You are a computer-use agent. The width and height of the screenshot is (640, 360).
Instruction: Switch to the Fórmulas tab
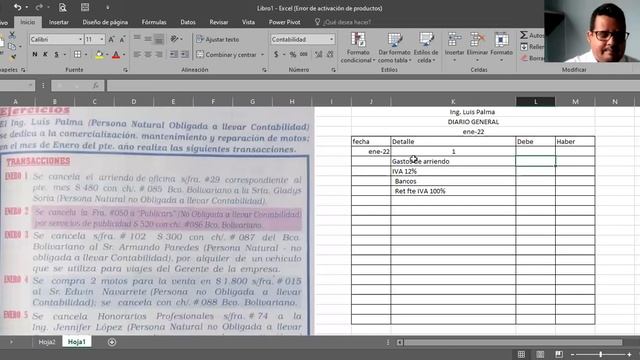click(x=154, y=22)
